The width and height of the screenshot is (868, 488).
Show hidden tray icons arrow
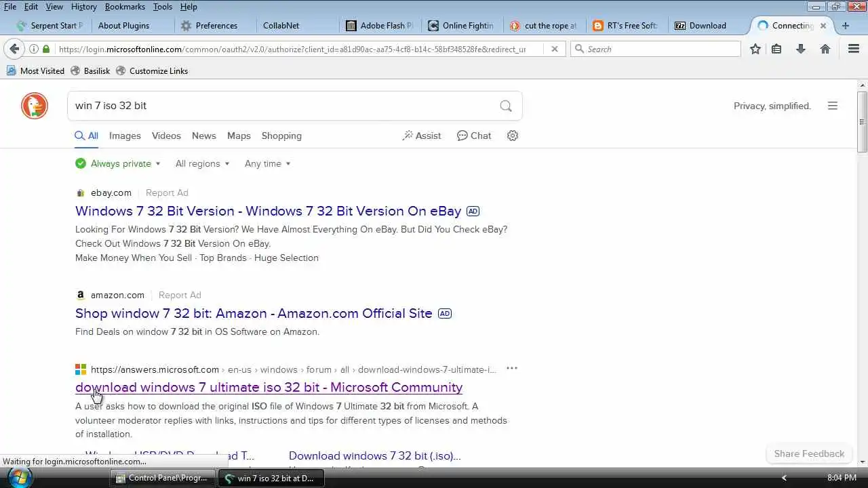(x=784, y=478)
